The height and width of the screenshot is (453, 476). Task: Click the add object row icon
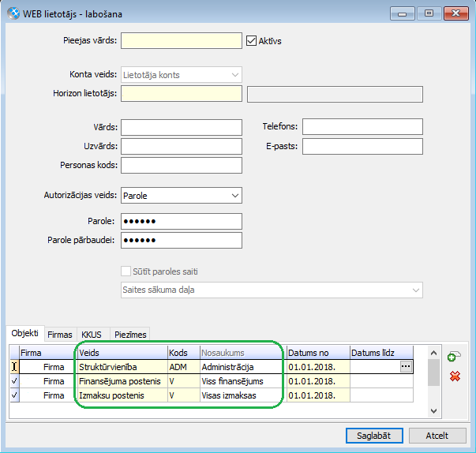click(454, 356)
